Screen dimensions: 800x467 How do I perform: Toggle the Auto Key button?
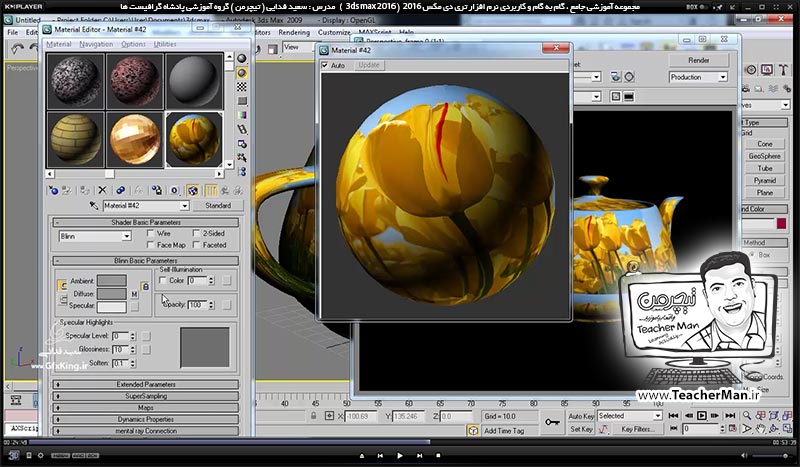[581, 416]
